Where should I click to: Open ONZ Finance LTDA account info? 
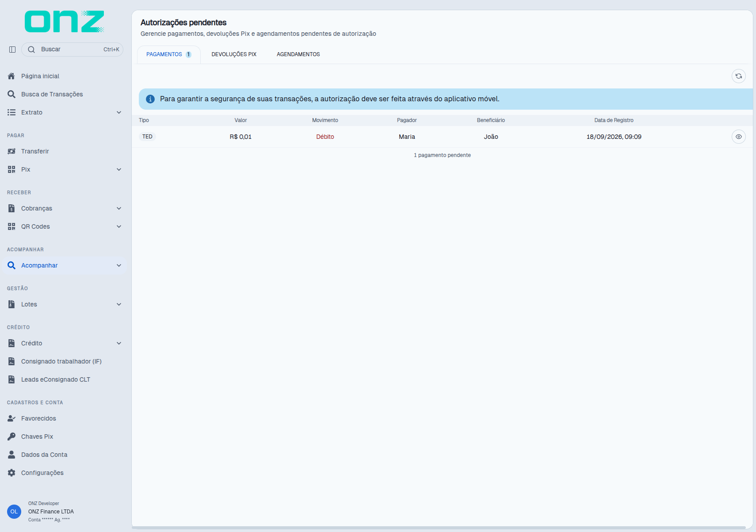[x=51, y=512]
